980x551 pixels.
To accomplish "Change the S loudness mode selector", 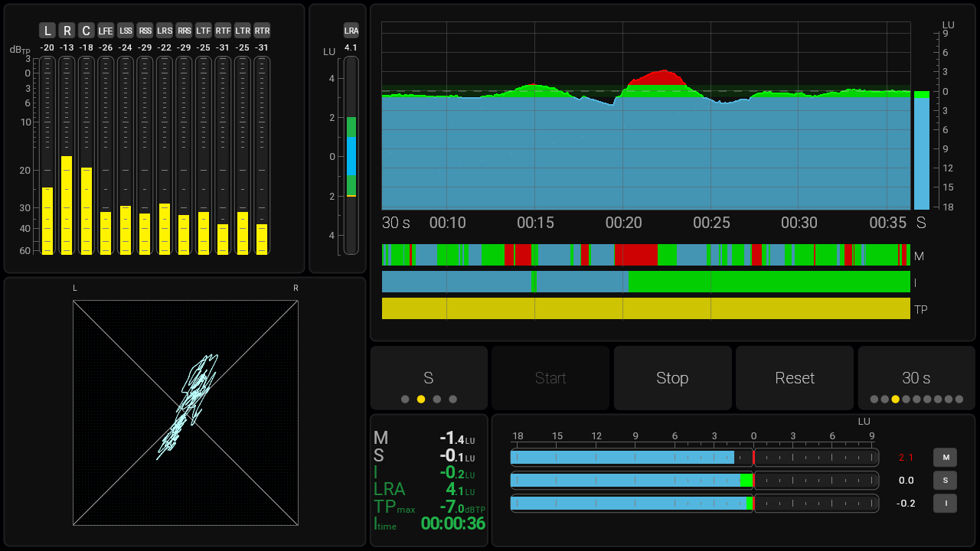I will pos(429,378).
